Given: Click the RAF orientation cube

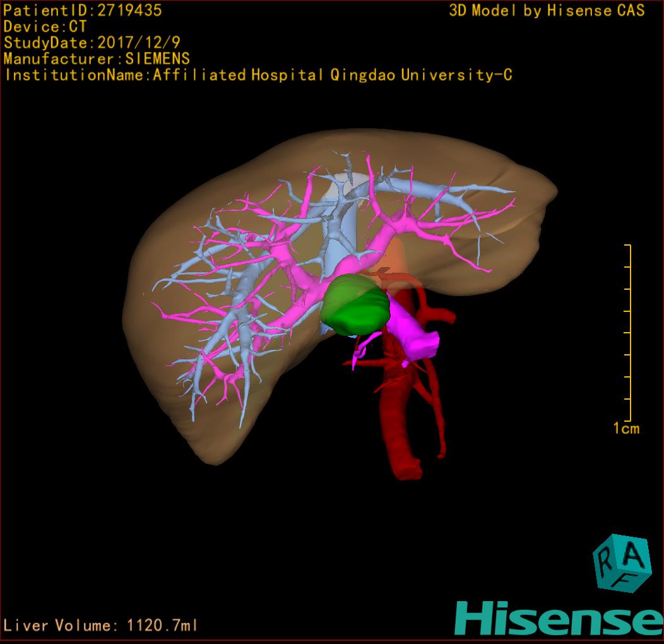Looking at the screenshot, I should [622, 563].
